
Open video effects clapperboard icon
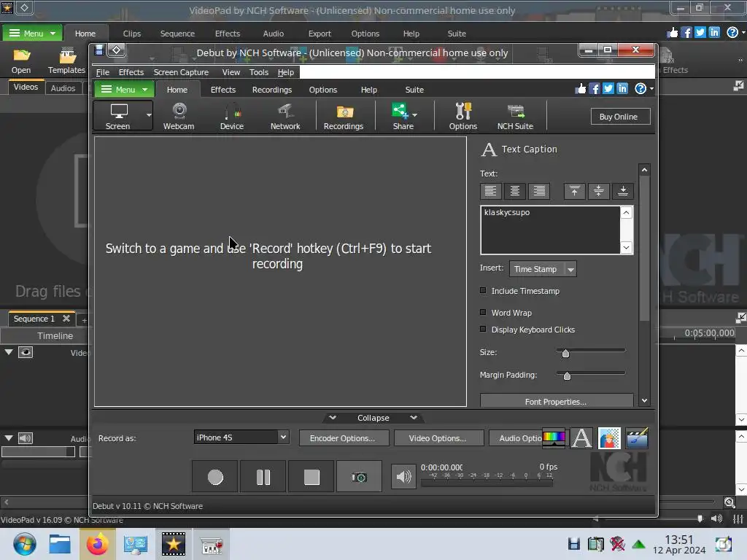[x=637, y=438]
